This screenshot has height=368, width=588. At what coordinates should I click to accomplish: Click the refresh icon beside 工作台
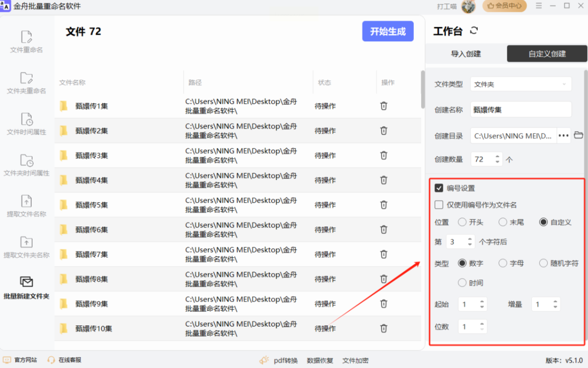pyautogui.click(x=474, y=31)
